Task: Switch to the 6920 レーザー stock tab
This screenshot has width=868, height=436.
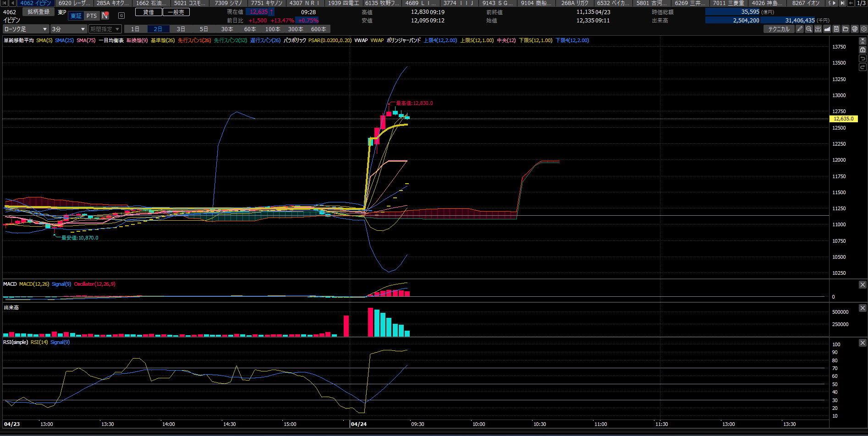Action: click(74, 3)
